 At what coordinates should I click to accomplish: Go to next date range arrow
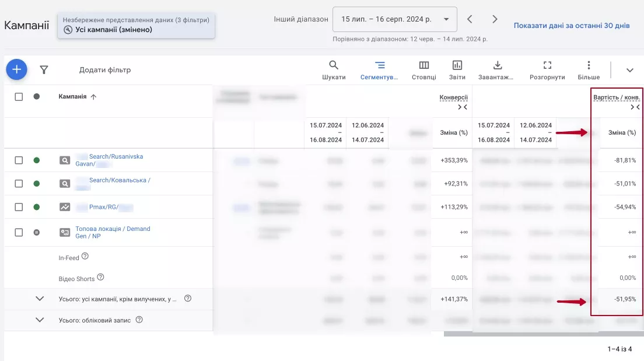pos(495,19)
